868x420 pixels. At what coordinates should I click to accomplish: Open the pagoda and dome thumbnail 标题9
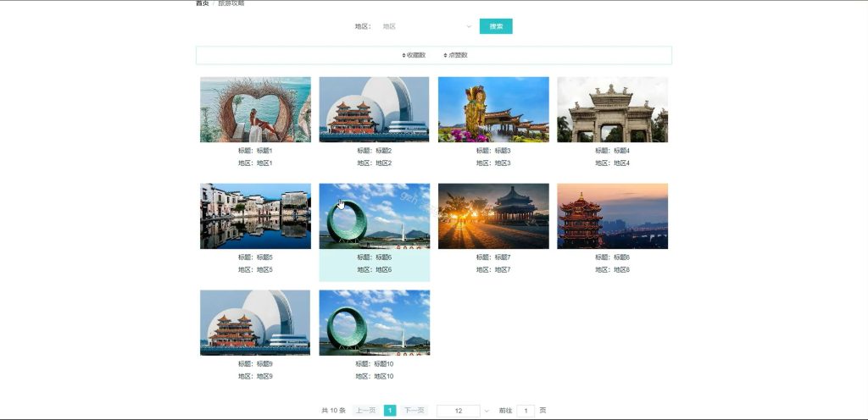tap(255, 323)
